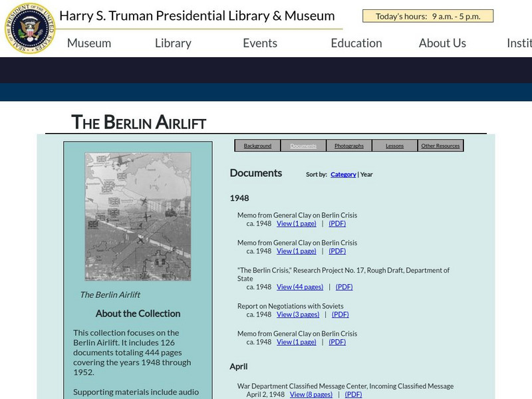
Task: Switch to the Photographs tab
Action: (348, 146)
